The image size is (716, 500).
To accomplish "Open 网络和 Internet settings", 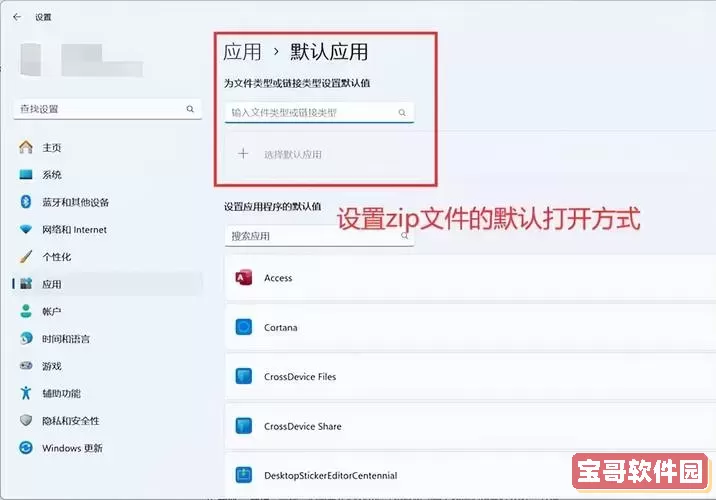I will (x=107, y=229).
